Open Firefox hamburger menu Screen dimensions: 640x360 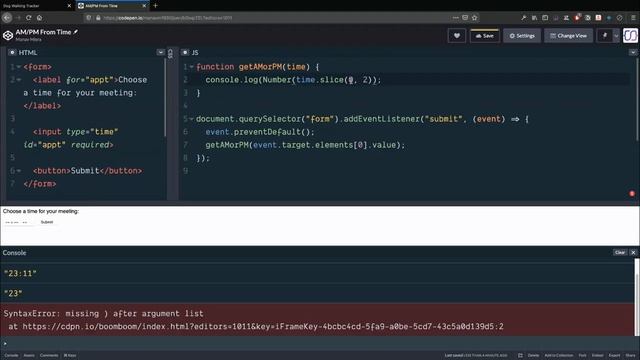click(633, 18)
